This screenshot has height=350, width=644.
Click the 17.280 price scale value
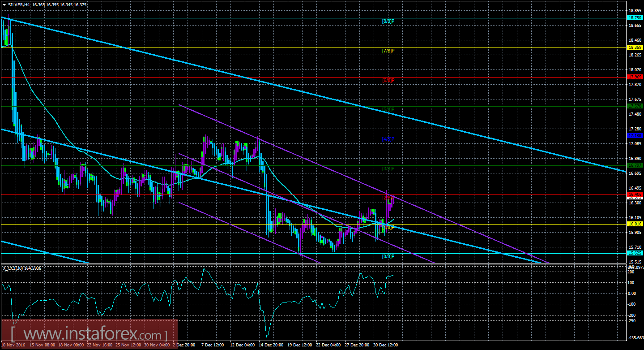tap(635, 129)
